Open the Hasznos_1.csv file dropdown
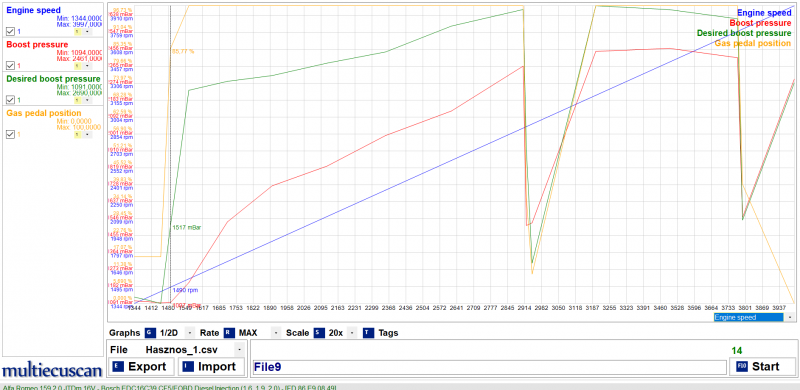Viewport: 800px width, 390px height. tap(239, 350)
